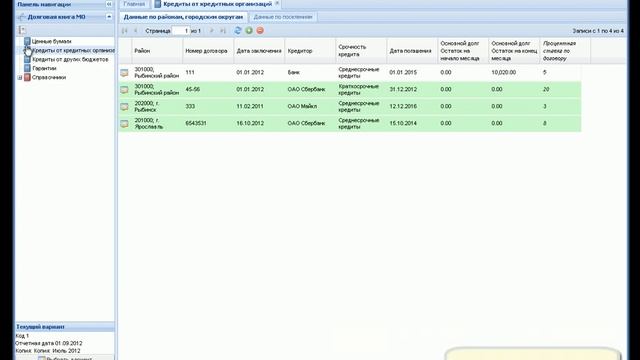Click the creditor cell ОАО Майкл
640x360 pixels.
[302, 107]
